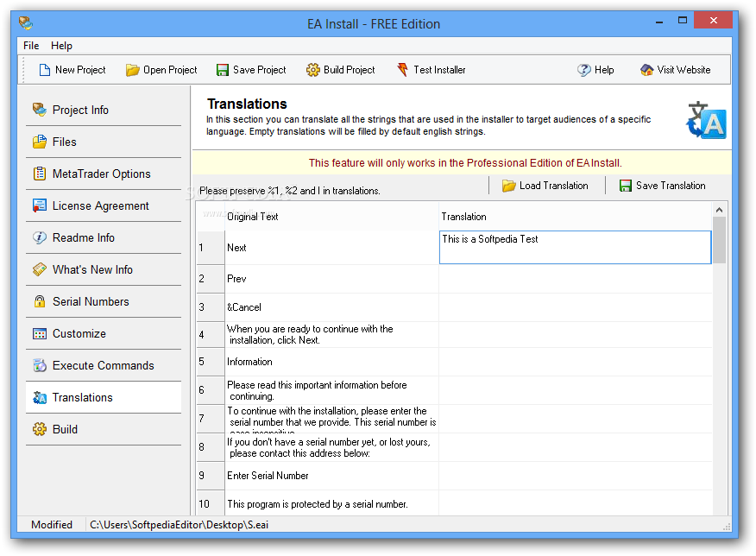Click the License Agreement sidebar icon

40,205
